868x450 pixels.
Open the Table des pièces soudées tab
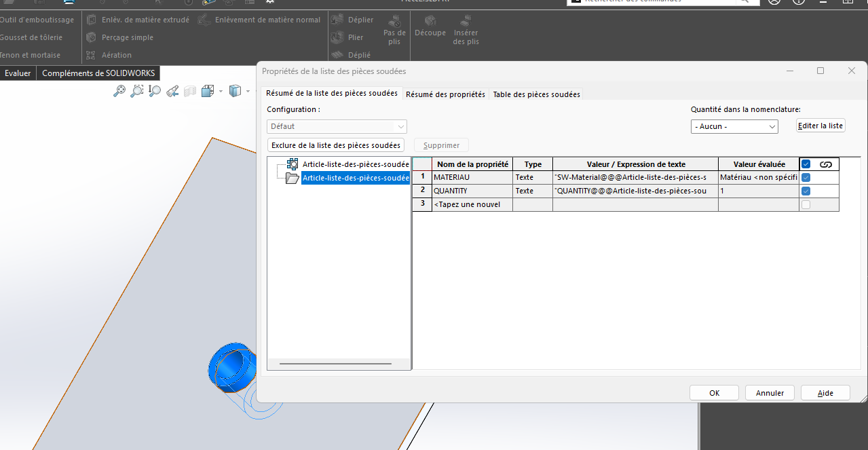pyautogui.click(x=536, y=94)
